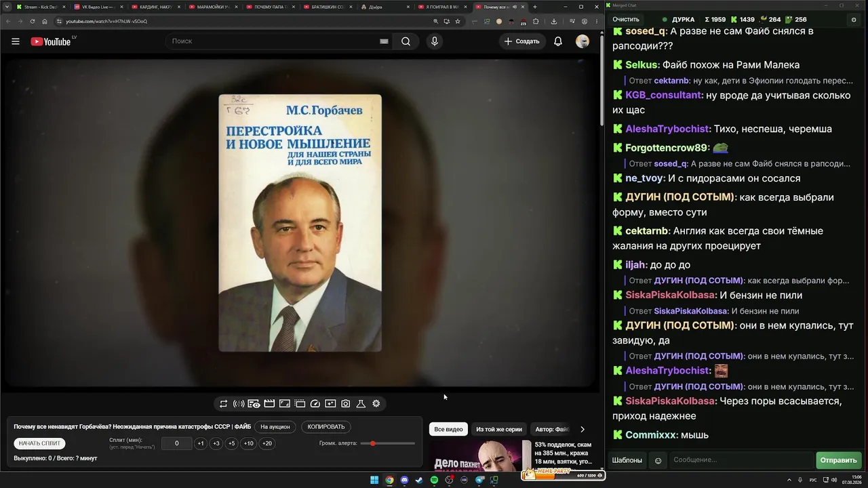Screen dimensions: 868x488
Task: Toggle the loop icon under the video
Action: click(x=223, y=404)
